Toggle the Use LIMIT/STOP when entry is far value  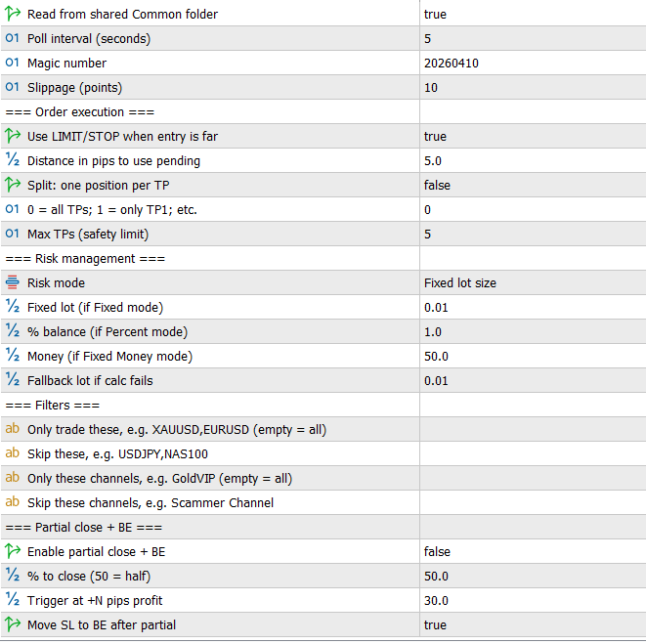(x=435, y=137)
